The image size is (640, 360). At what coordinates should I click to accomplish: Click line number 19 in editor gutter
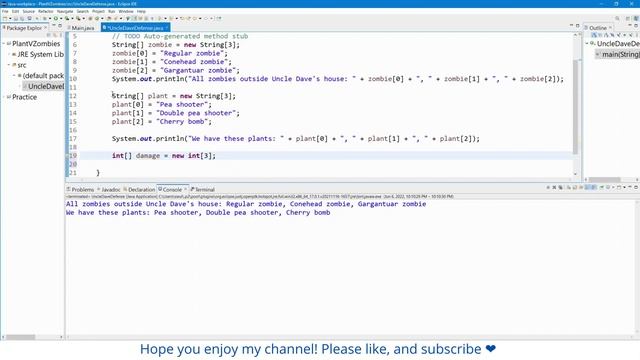coord(73,156)
